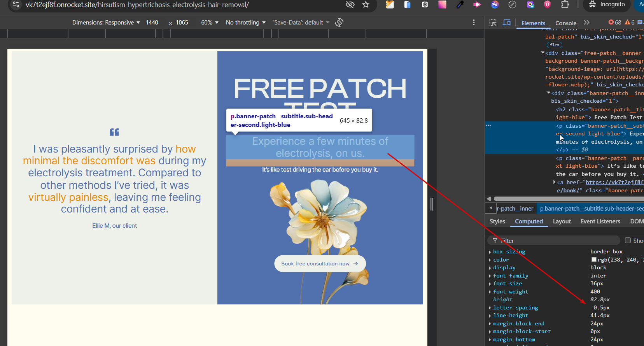Open the Dimensions Responsive dropdown
The height and width of the screenshot is (346, 644).
pyautogui.click(x=106, y=23)
